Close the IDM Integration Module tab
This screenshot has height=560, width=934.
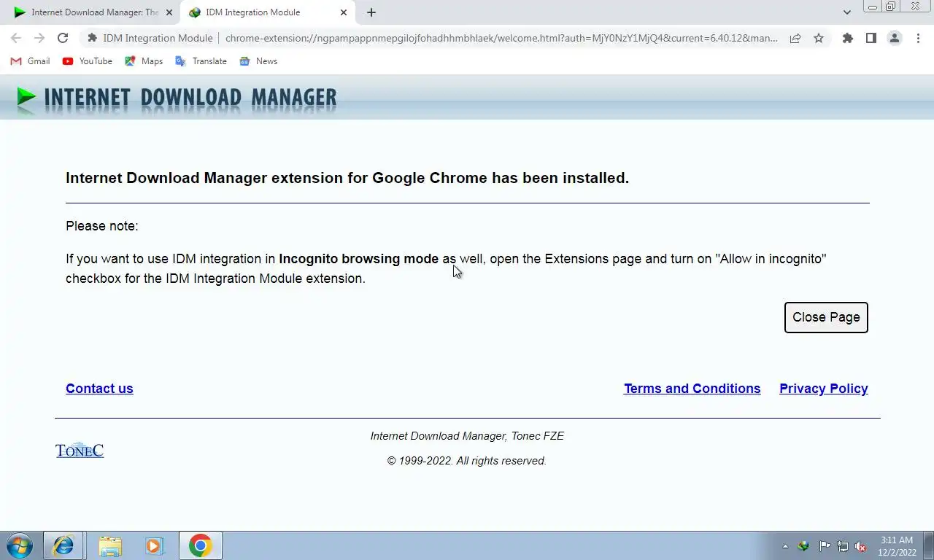point(343,12)
